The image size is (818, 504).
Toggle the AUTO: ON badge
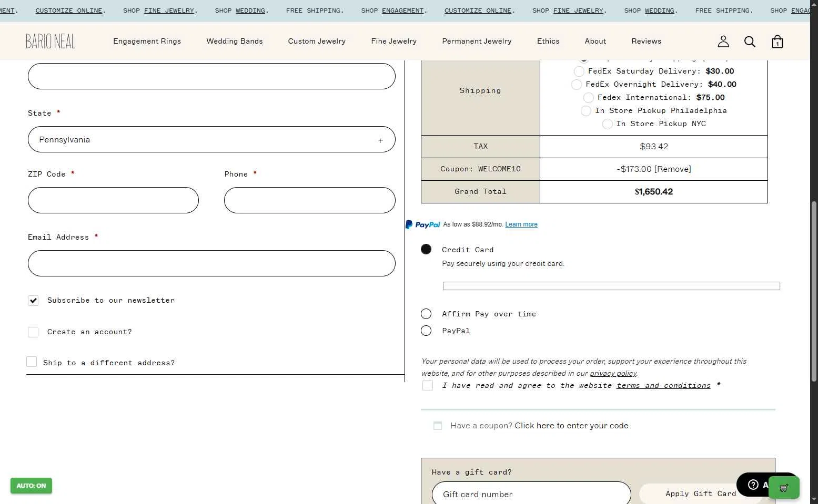(x=31, y=486)
